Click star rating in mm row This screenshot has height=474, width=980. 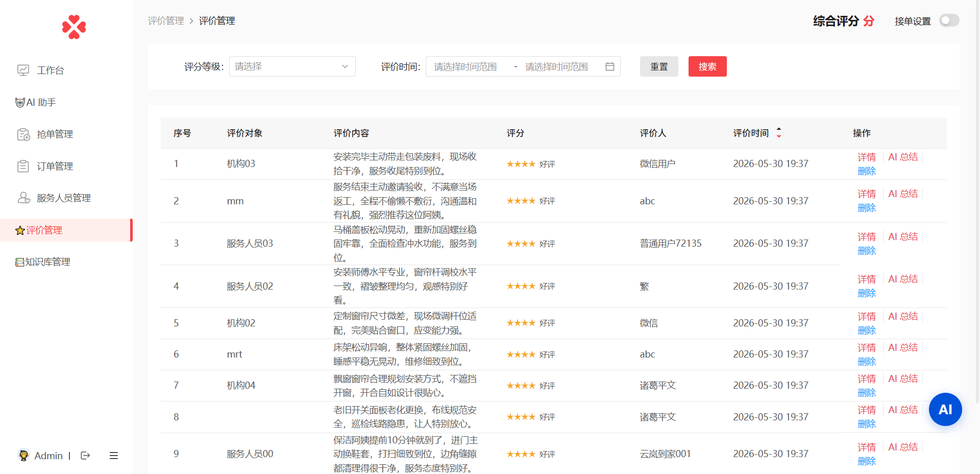click(x=521, y=201)
